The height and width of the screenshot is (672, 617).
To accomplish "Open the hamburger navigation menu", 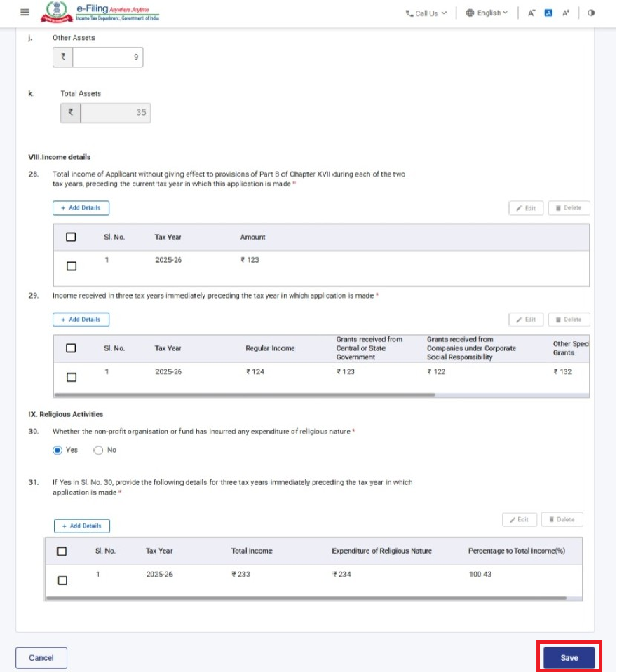I will coord(25,13).
